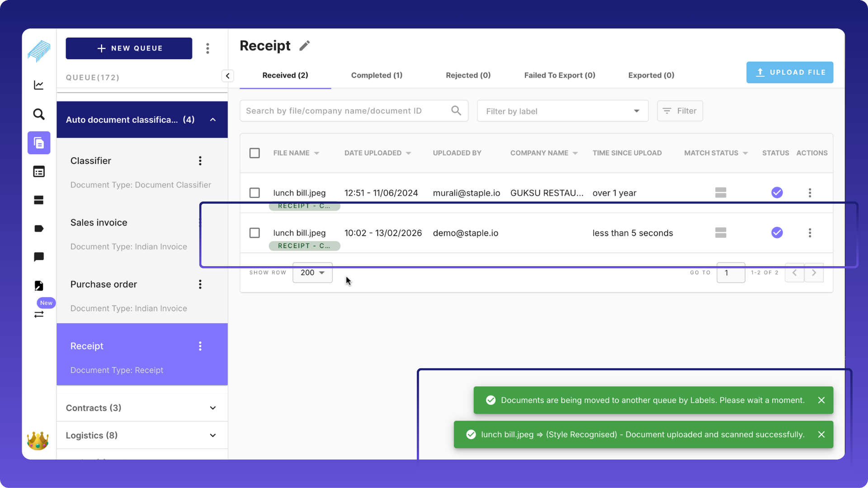Click the label tag sidebar icon

point(39,229)
